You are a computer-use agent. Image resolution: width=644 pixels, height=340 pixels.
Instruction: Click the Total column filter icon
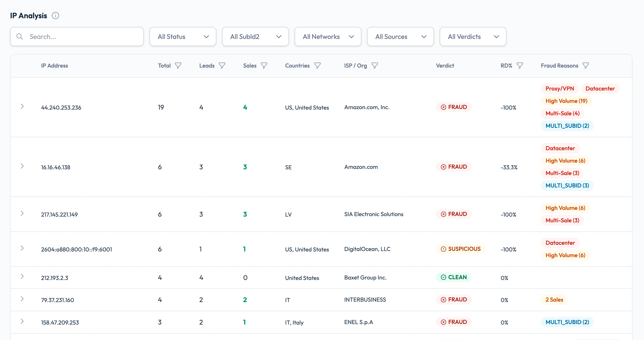click(178, 66)
